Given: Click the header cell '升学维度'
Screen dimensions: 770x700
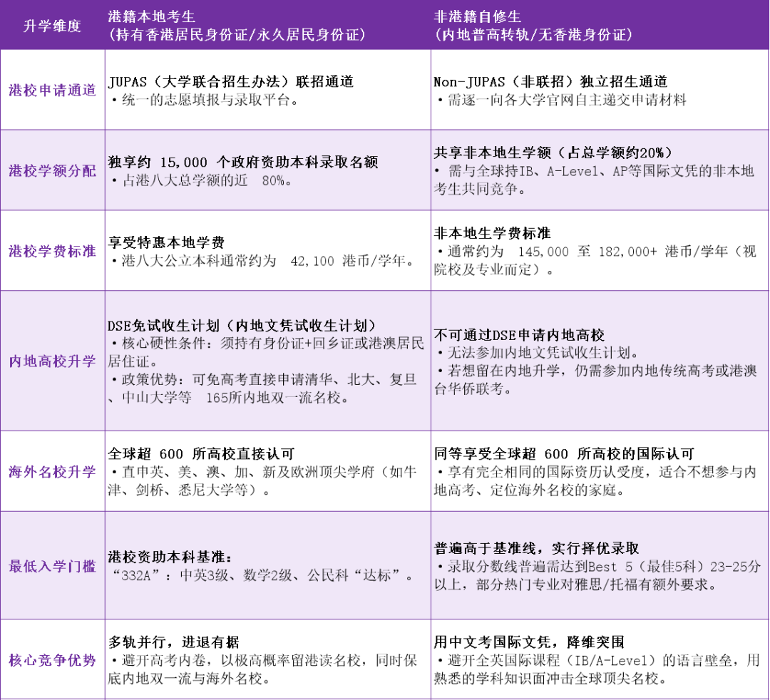Looking at the screenshot, I should pyautogui.click(x=53, y=26).
